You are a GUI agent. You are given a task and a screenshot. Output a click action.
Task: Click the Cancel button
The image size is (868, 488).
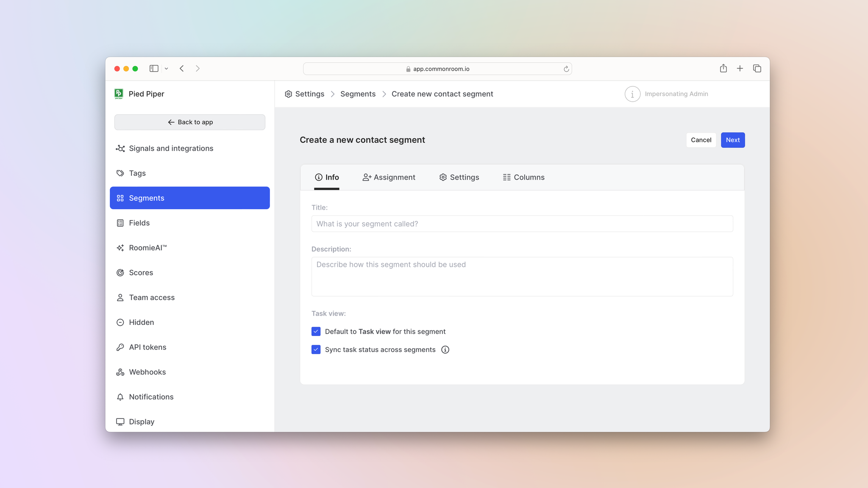pos(701,140)
